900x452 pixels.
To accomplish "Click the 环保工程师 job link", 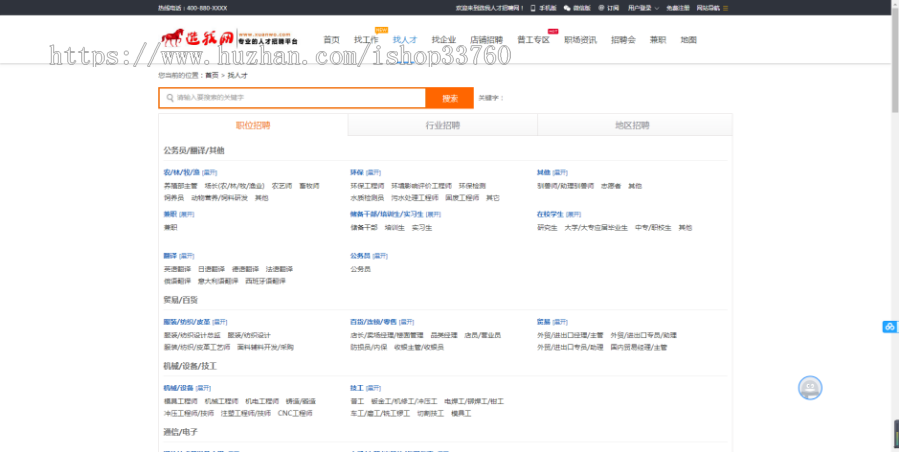I will click(x=367, y=186).
